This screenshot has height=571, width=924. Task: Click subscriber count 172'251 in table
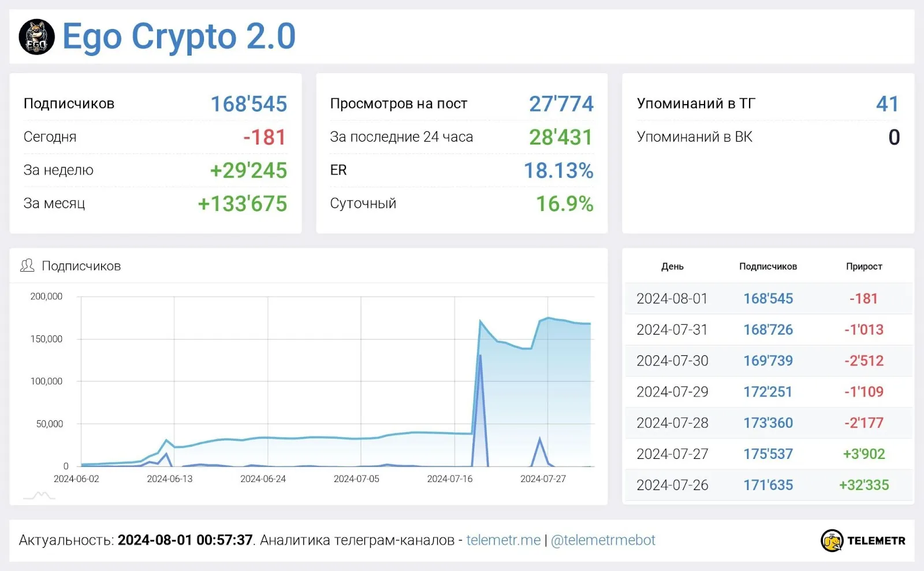coord(768,392)
